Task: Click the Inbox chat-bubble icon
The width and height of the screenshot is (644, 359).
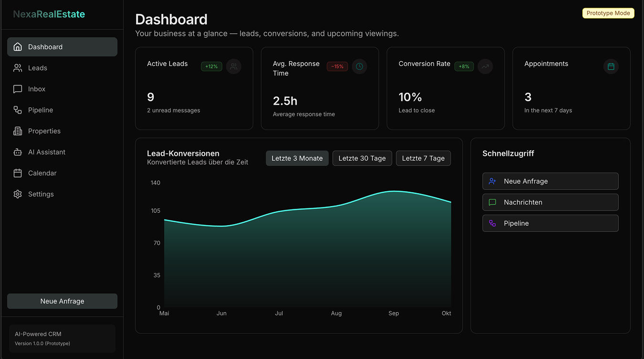Action: point(18,88)
